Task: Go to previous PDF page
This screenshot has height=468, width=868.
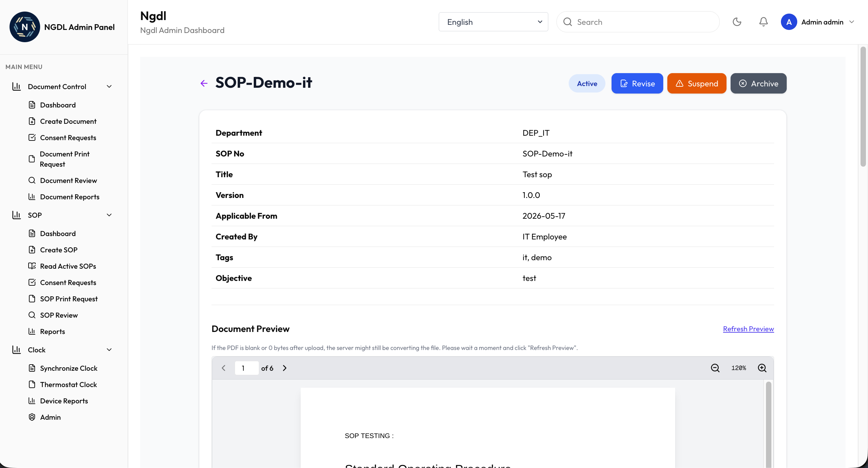Action: point(223,368)
